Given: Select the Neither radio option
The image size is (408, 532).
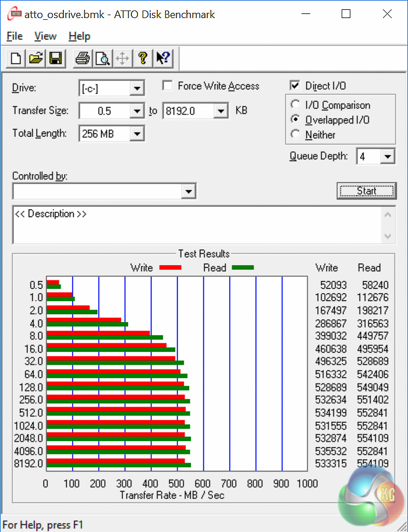Looking at the screenshot, I should (296, 135).
